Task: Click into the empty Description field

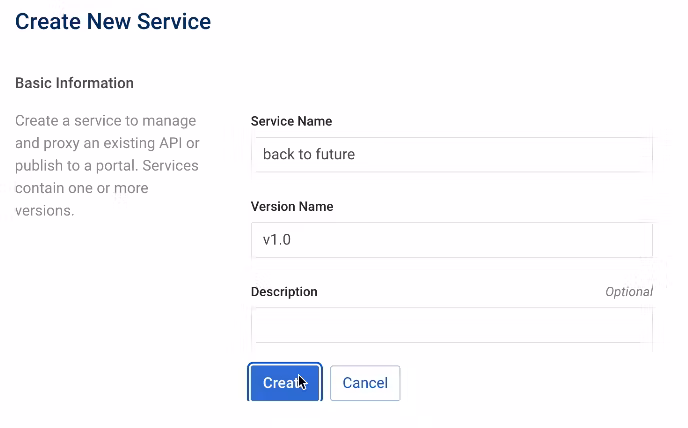Action: 450,326
